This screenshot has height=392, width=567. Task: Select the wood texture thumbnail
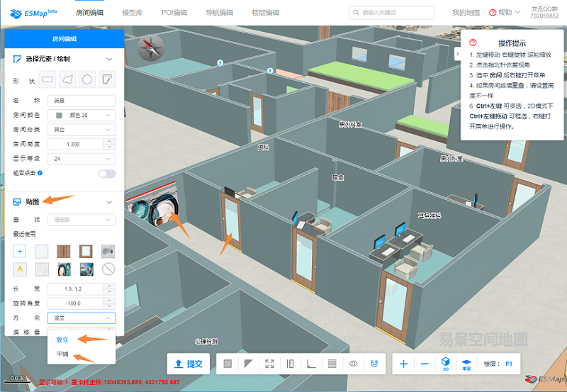[x=64, y=252]
